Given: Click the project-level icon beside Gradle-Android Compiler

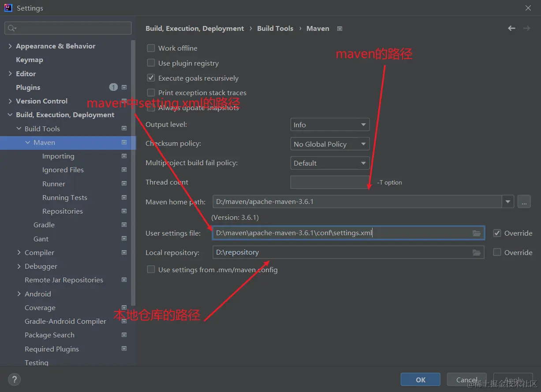Looking at the screenshot, I should tap(124, 321).
